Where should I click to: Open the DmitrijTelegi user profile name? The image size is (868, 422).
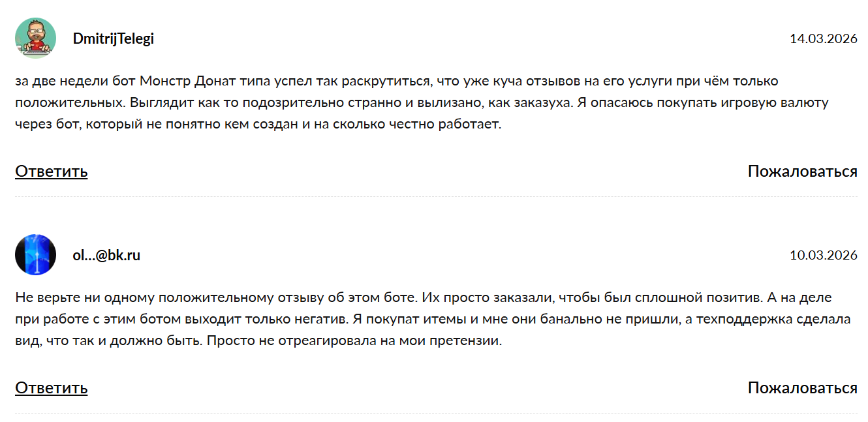(x=113, y=38)
